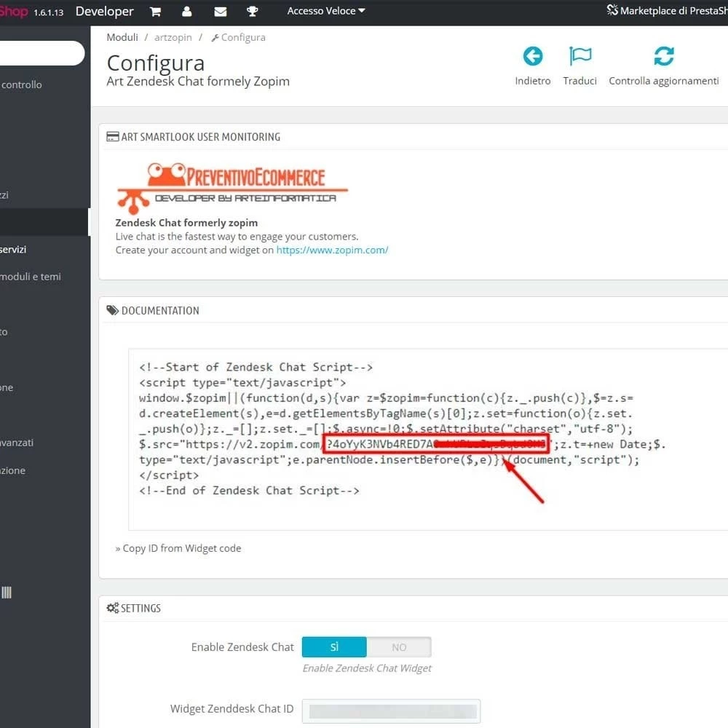Click the Zendesk Chat formerly zopim heading
Viewport: 728px width, 728px height.
click(186, 223)
